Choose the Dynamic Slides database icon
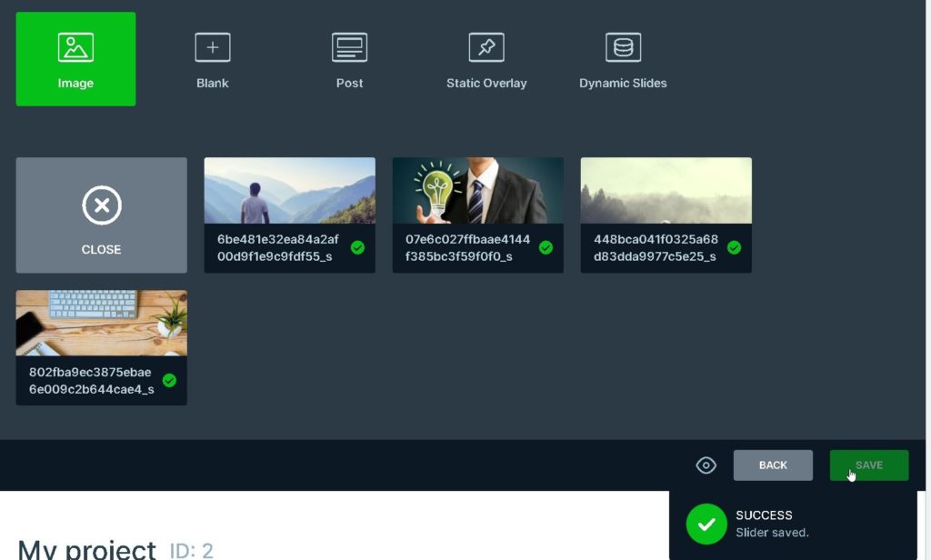 pyautogui.click(x=623, y=47)
